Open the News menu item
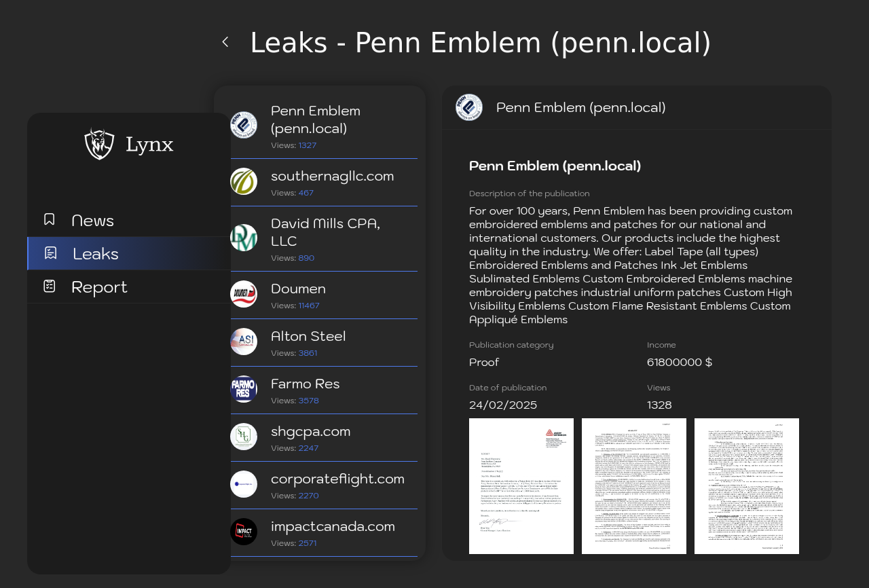869x588 pixels. coord(129,220)
